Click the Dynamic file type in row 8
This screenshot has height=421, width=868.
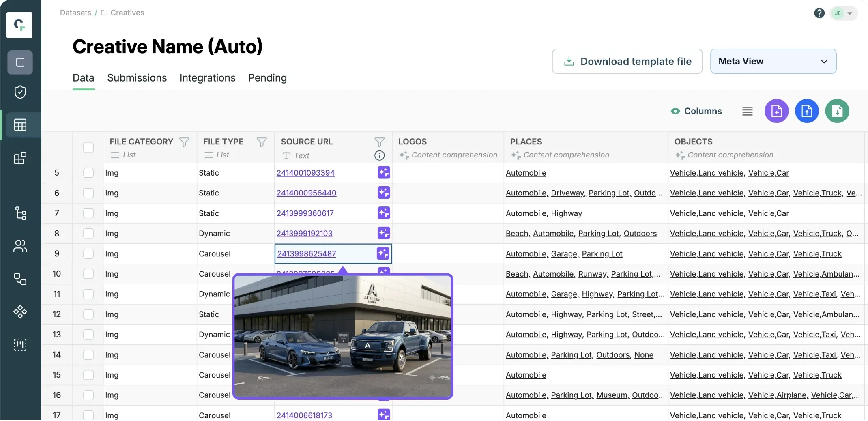[214, 234]
